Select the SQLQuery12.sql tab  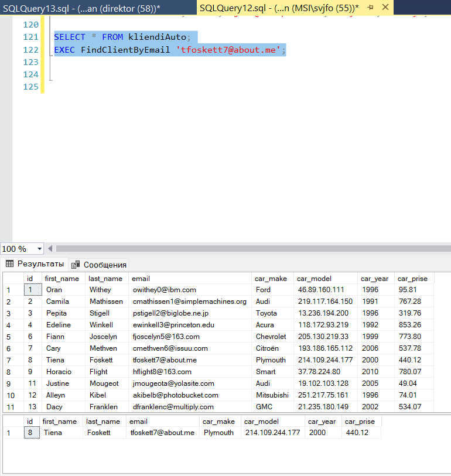tap(279, 8)
